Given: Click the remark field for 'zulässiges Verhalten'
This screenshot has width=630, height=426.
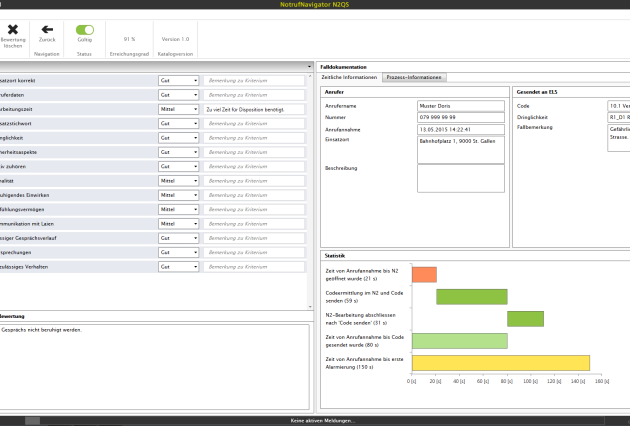Looking at the screenshot, I should [x=254, y=267].
